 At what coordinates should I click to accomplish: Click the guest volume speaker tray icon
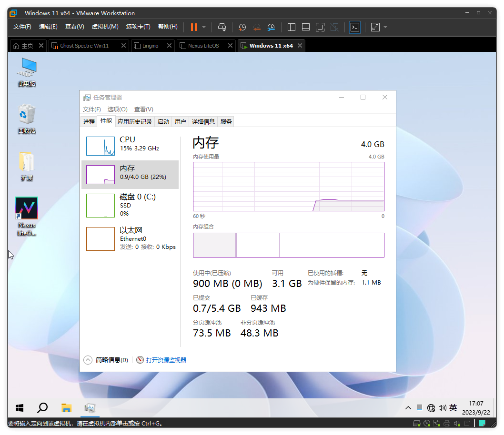pyautogui.click(x=442, y=408)
